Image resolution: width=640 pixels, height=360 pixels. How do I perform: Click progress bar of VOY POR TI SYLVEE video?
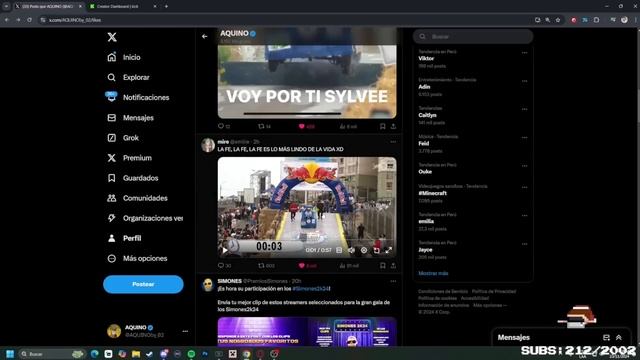[x=292, y=113]
